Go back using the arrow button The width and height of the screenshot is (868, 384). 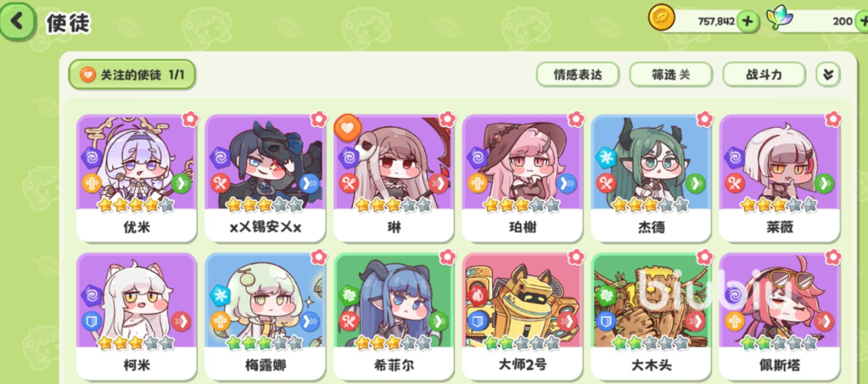click(x=17, y=22)
